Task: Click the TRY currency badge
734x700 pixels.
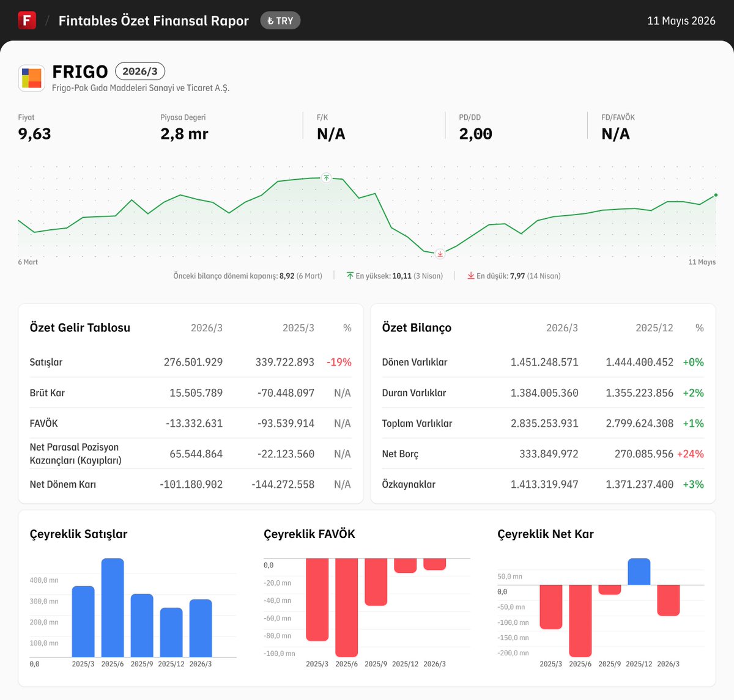Action: pyautogui.click(x=280, y=21)
